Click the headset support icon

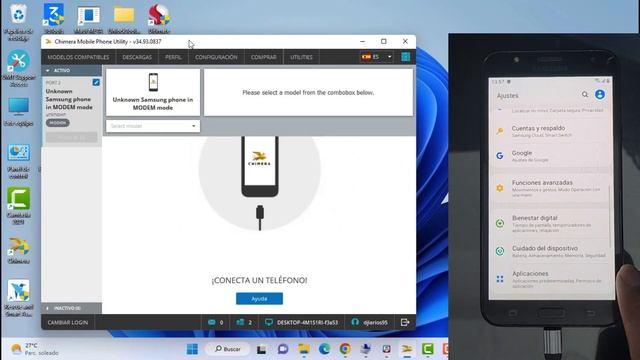pos(355,322)
